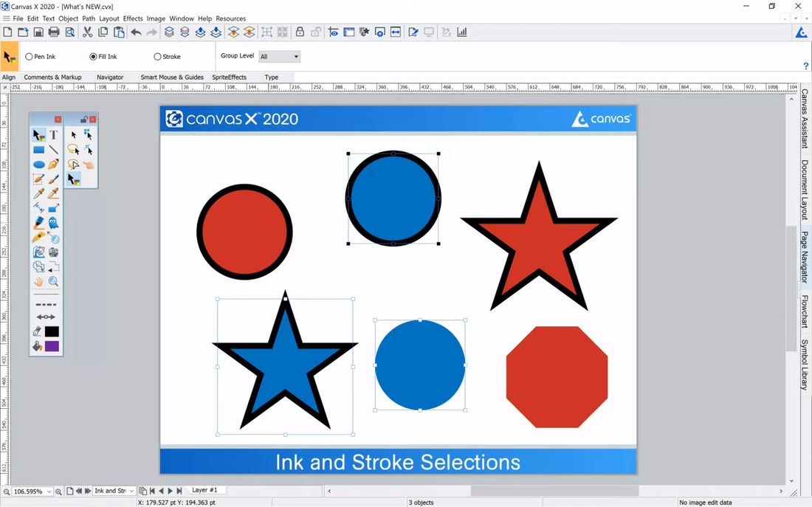The width and height of the screenshot is (812, 507).
Task: Choose the Stroke radio option
Action: point(157,57)
